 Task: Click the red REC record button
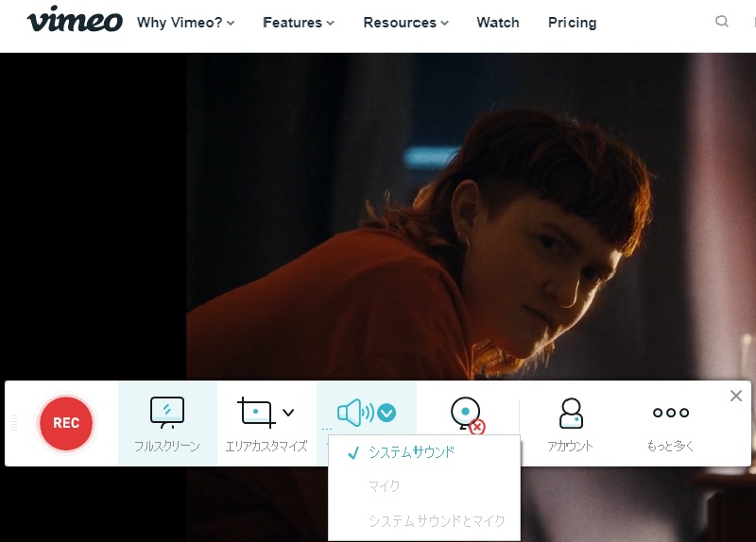[x=66, y=423]
